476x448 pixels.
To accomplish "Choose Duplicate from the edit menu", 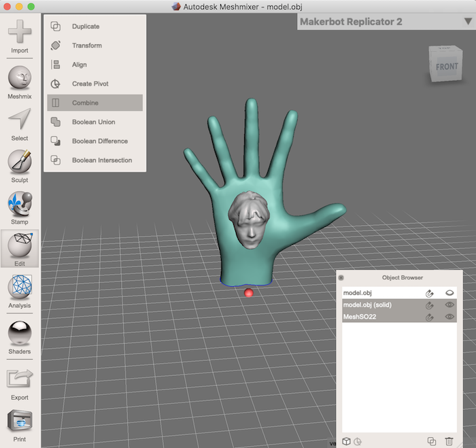I will [95, 27].
